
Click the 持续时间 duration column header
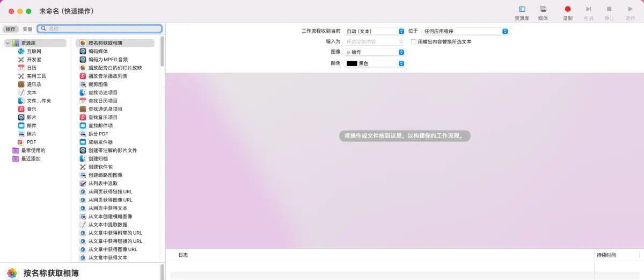tap(606, 255)
